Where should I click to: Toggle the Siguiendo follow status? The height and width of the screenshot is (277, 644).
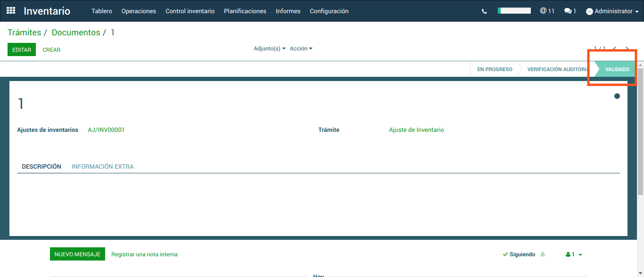pos(519,254)
